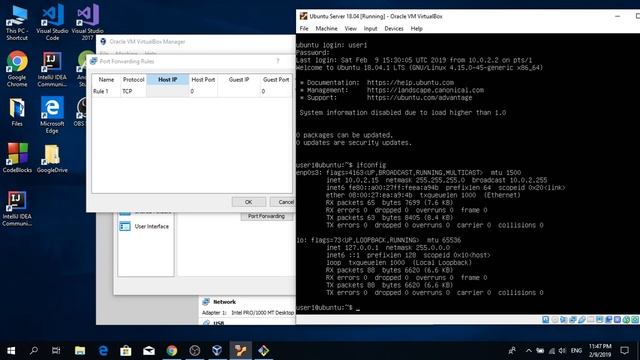Show hidden tray icons chevron
The width and height of the screenshot is (640, 360).
[x=529, y=351]
